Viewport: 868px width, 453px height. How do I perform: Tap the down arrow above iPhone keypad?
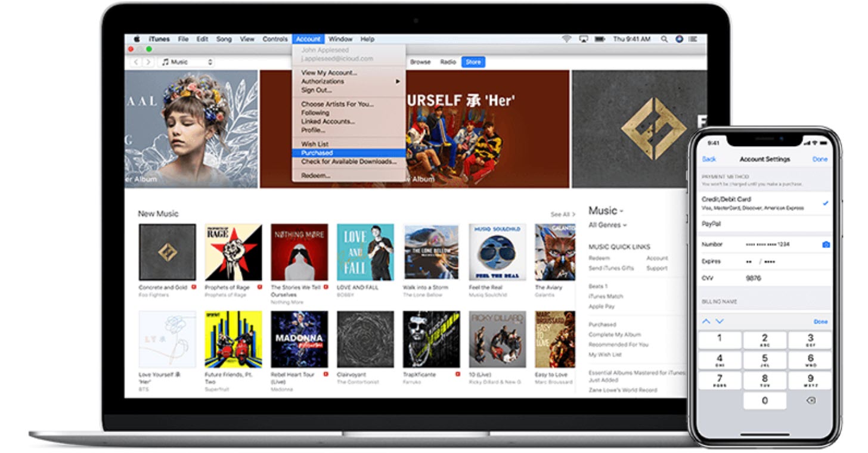[x=720, y=321]
